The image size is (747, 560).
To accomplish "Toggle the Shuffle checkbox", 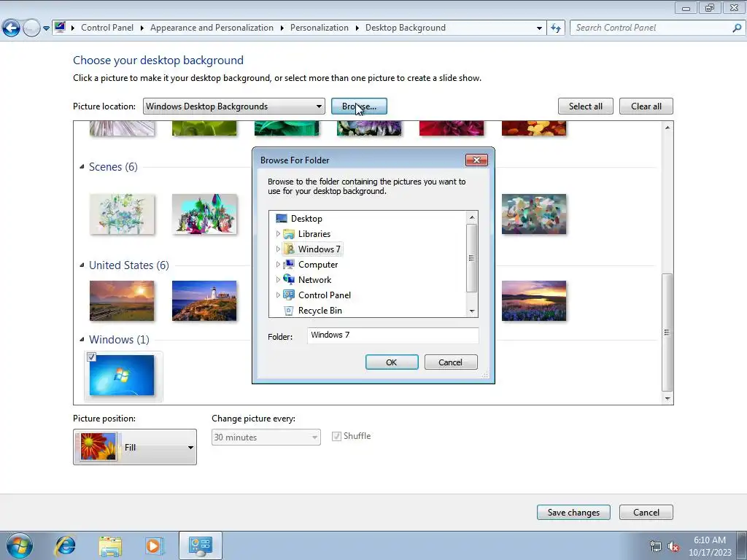I will [336, 436].
